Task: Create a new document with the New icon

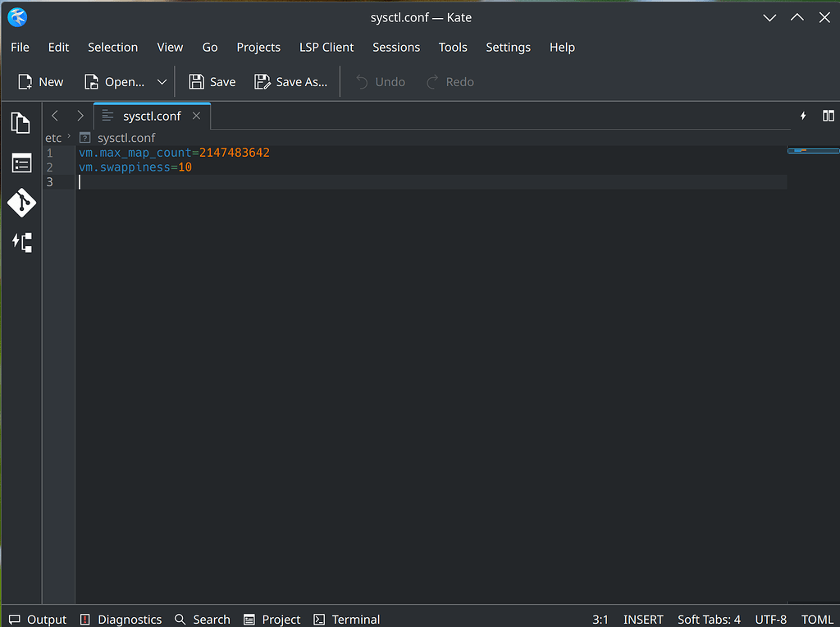Action: [39, 81]
